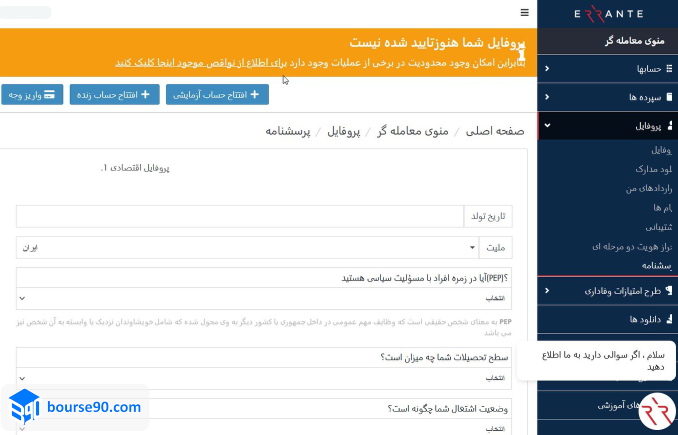
Task: Open پشتیبانی submenu item
Action: coord(659,227)
